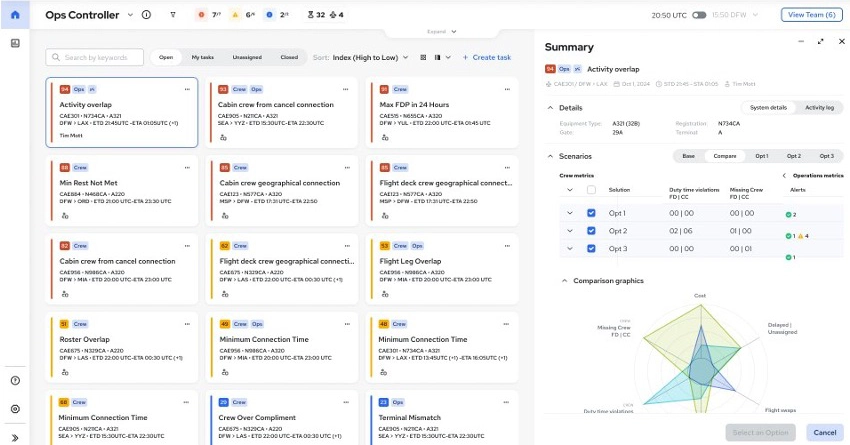Open more options on Roster Overlap card
This screenshot has height=445, width=850.
[187, 324]
